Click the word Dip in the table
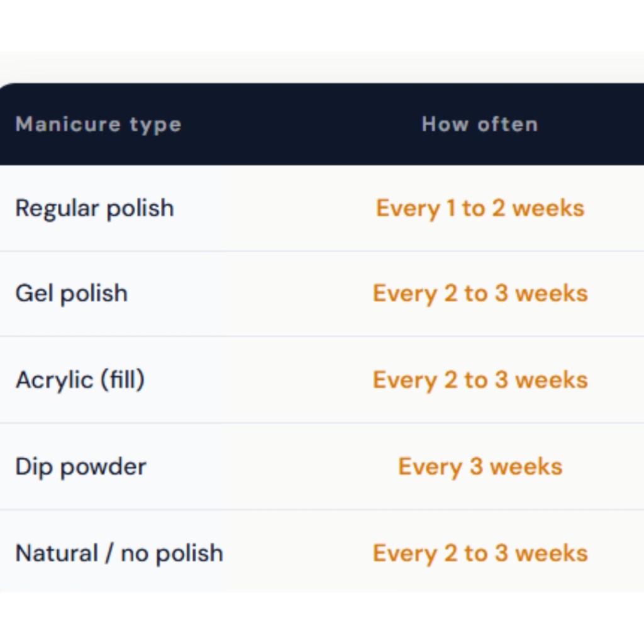Viewport: 644px width, 644px height. click(34, 467)
